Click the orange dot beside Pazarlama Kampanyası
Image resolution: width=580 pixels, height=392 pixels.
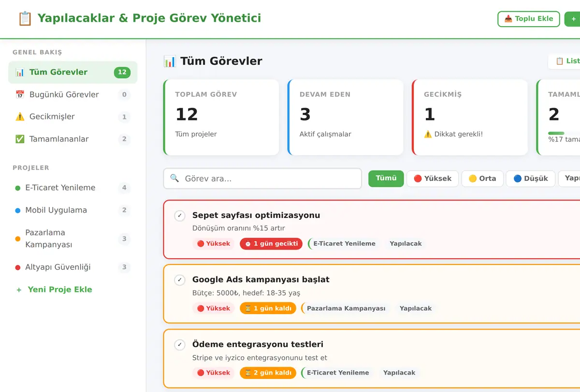coord(18,239)
